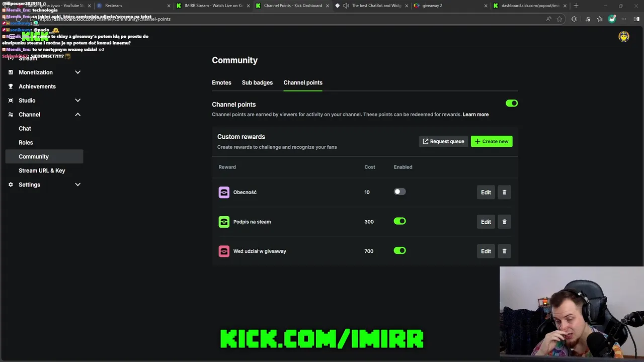Edit the Weź udział w giveaway reward
This screenshot has width=644, height=362.
coord(486,251)
